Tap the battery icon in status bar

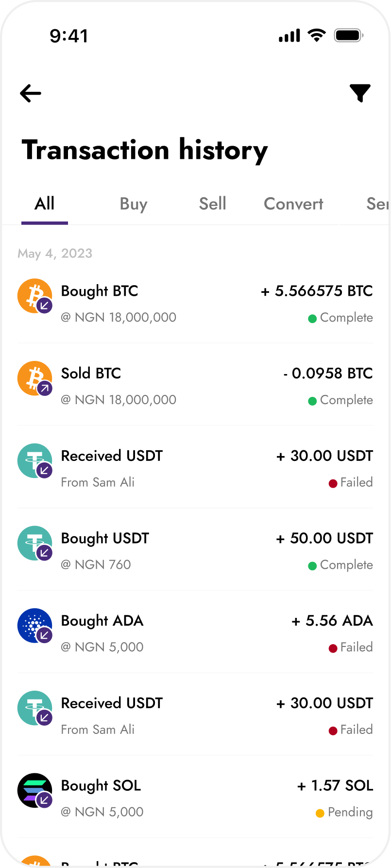point(348,35)
